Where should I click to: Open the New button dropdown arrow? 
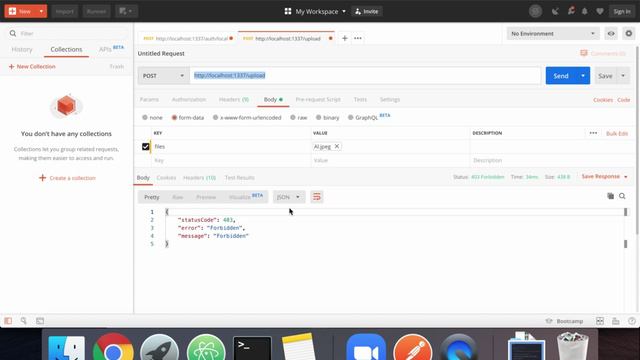[x=41, y=11]
